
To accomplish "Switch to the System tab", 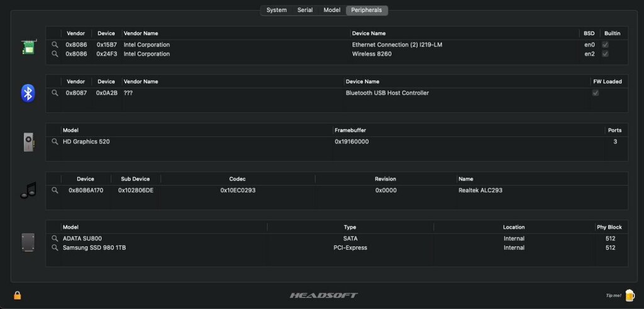I will coord(276,10).
